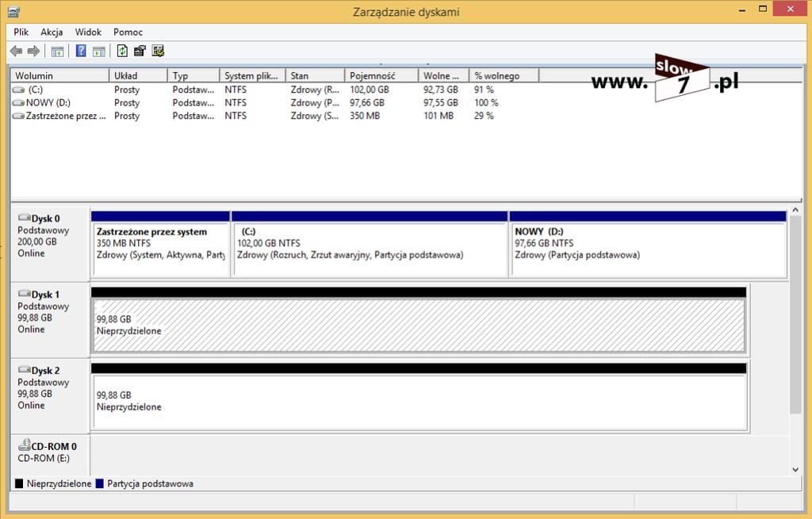
Task: Select the NOWY (D:) 97,66 GB partition block
Action: pyautogui.click(x=649, y=244)
